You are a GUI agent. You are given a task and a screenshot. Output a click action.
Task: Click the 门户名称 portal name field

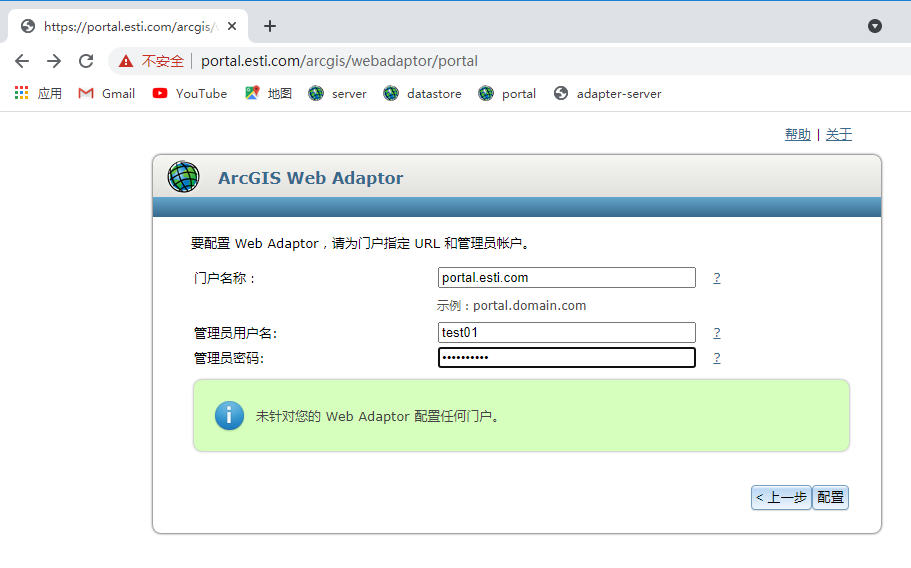pyautogui.click(x=566, y=278)
